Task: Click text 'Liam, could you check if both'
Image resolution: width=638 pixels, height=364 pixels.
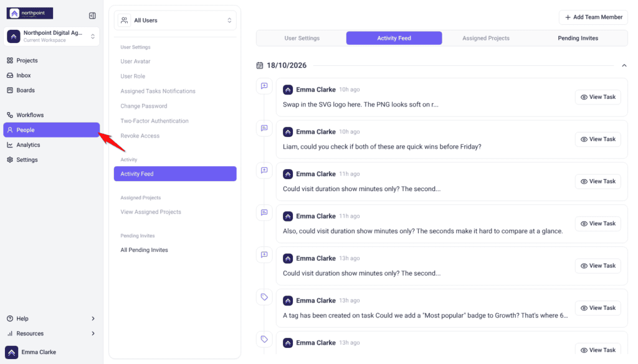Action: pyautogui.click(x=324, y=147)
